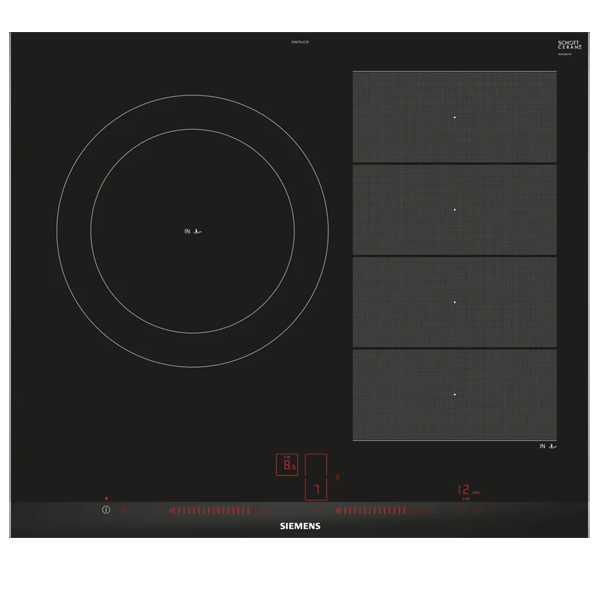The image size is (600, 600).
Task: Adjust the left red power level slider
Action: pyautogui.click(x=210, y=510)
